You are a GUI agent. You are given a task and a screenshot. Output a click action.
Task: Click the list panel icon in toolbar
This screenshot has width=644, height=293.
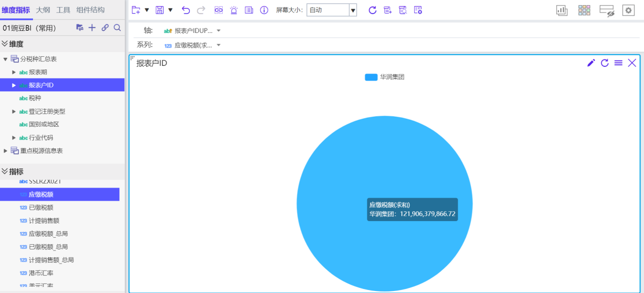pyautogui.click(x=249, y=10)
